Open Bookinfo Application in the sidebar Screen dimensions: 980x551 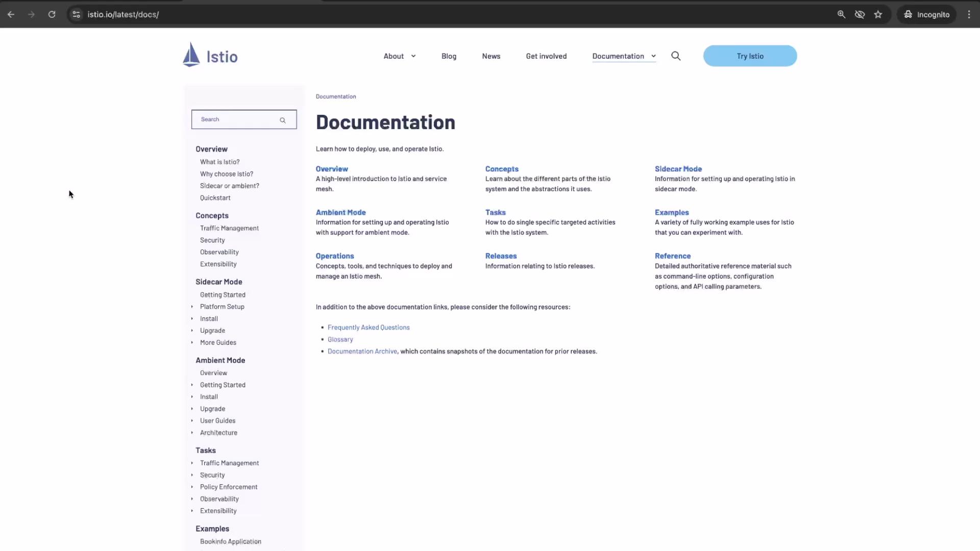click(231, 542)
